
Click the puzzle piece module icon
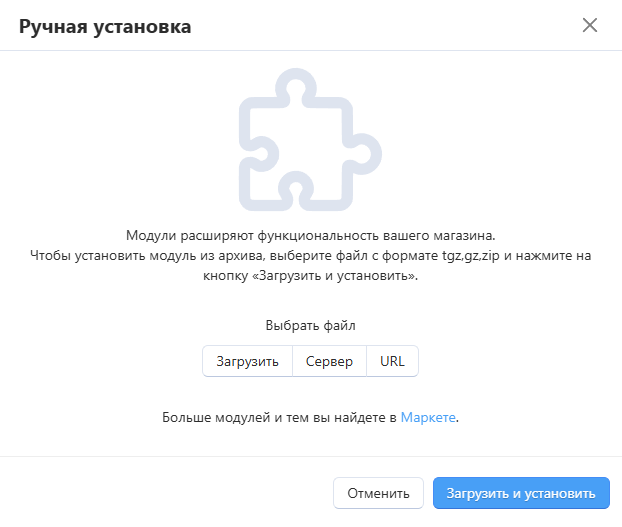pyautogui.click(x=310, y=140)
